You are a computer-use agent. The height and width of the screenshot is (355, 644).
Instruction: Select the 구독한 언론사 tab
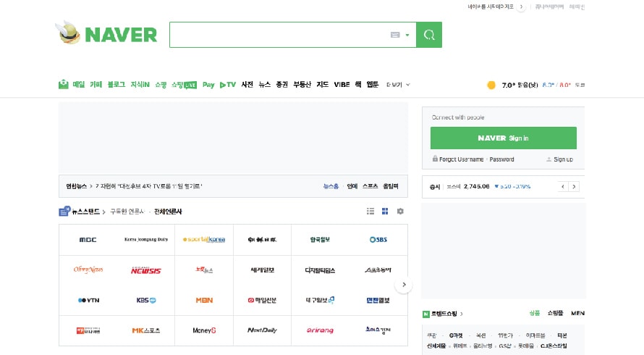(x=127, y=212)
